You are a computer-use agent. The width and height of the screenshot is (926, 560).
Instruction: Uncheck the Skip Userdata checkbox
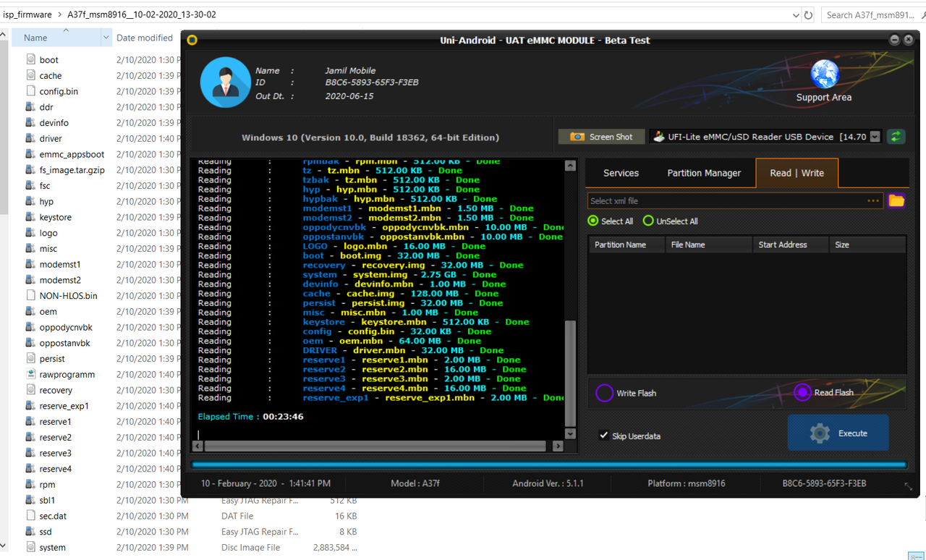pos(603,436)
